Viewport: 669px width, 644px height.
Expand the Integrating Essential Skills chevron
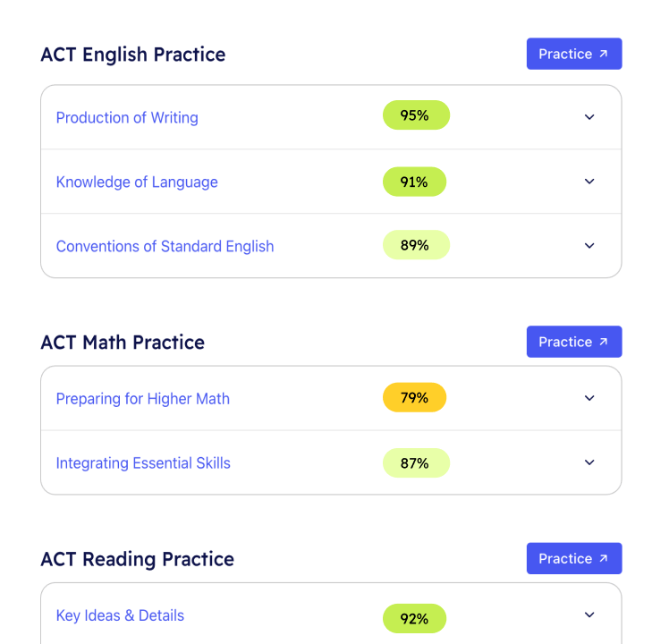pos(589,462)
